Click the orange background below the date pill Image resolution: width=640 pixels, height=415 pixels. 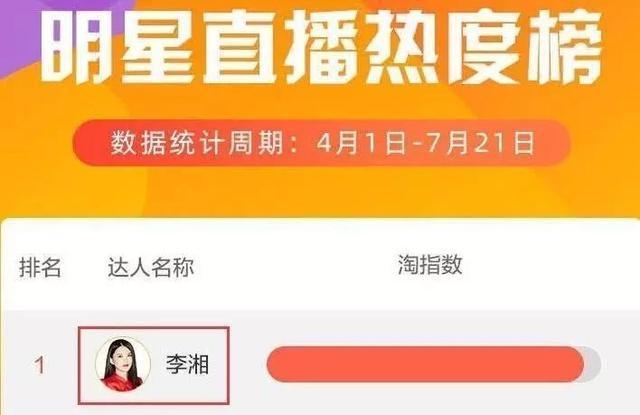coord(321,191)
